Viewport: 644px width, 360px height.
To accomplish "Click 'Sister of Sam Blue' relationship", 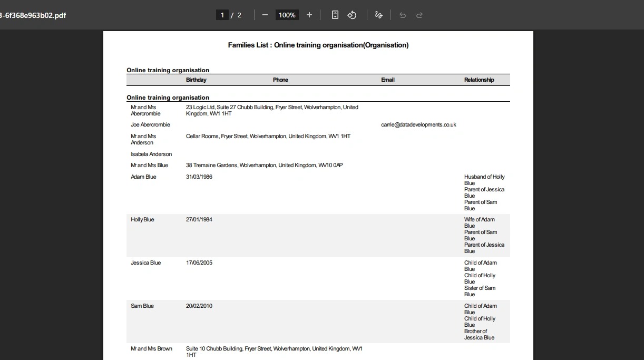I will coord(480,291).
